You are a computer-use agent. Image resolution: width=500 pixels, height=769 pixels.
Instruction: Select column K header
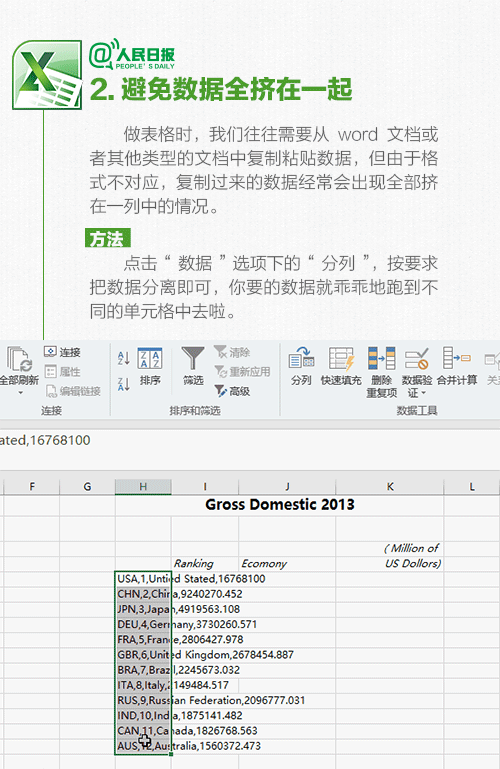pos(390,487)
